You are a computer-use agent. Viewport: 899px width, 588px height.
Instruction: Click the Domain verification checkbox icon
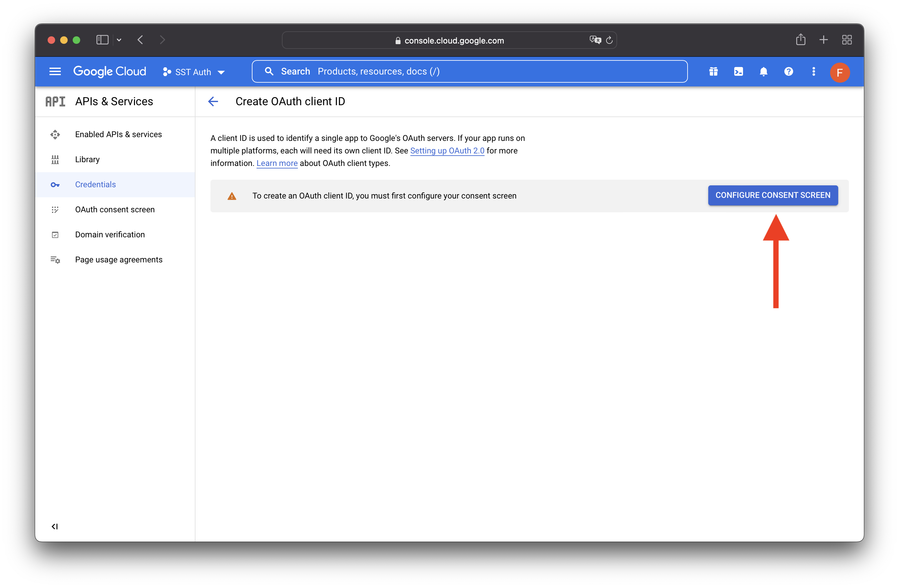click(x=55, y=235)
